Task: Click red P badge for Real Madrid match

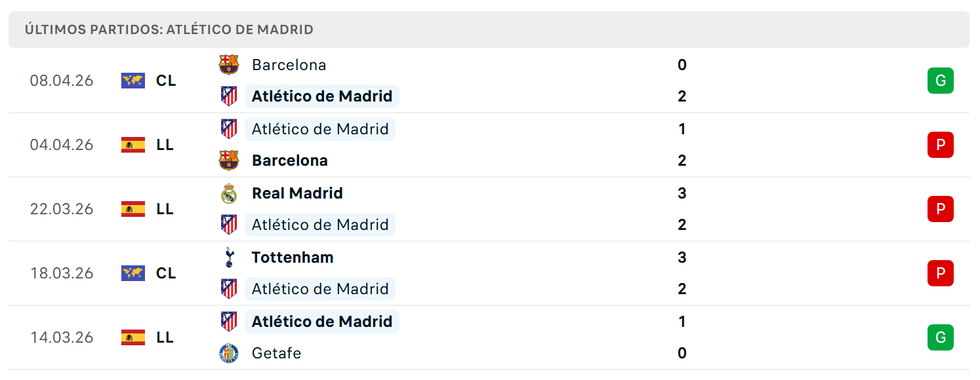Action: point(940,209)
